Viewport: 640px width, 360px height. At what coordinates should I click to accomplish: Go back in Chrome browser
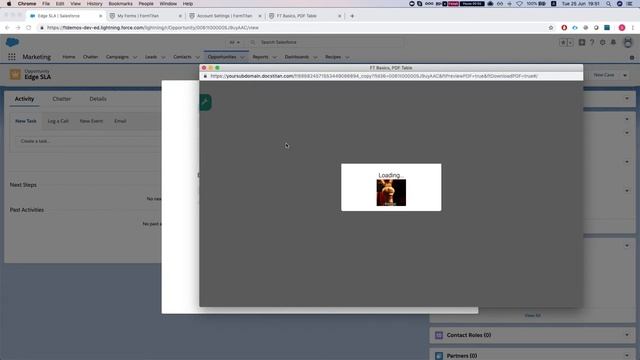(x=7, y=28)
